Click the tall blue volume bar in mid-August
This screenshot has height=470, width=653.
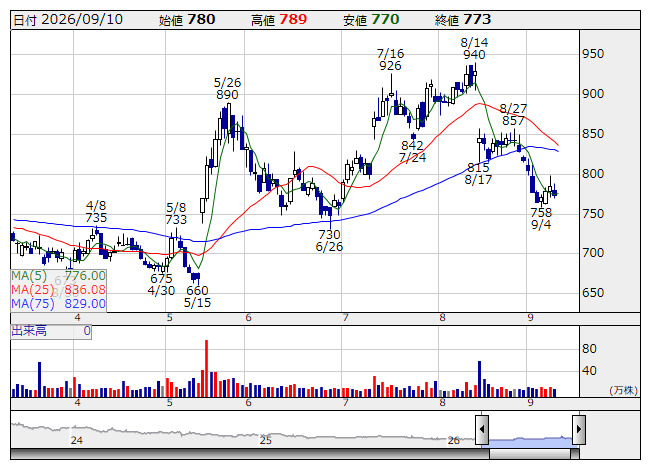(479, 379)
